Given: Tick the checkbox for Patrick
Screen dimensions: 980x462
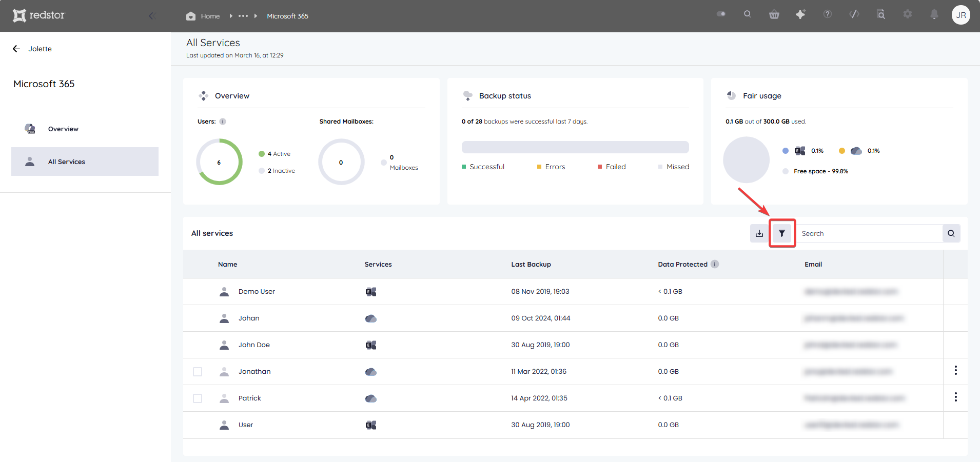Looking at the screenshot, I should click(198, 398).
